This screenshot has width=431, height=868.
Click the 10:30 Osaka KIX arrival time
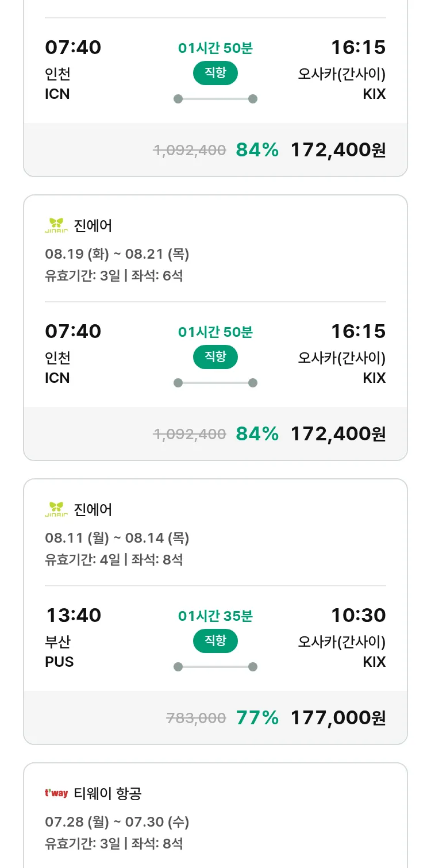(x=358, y=615)
